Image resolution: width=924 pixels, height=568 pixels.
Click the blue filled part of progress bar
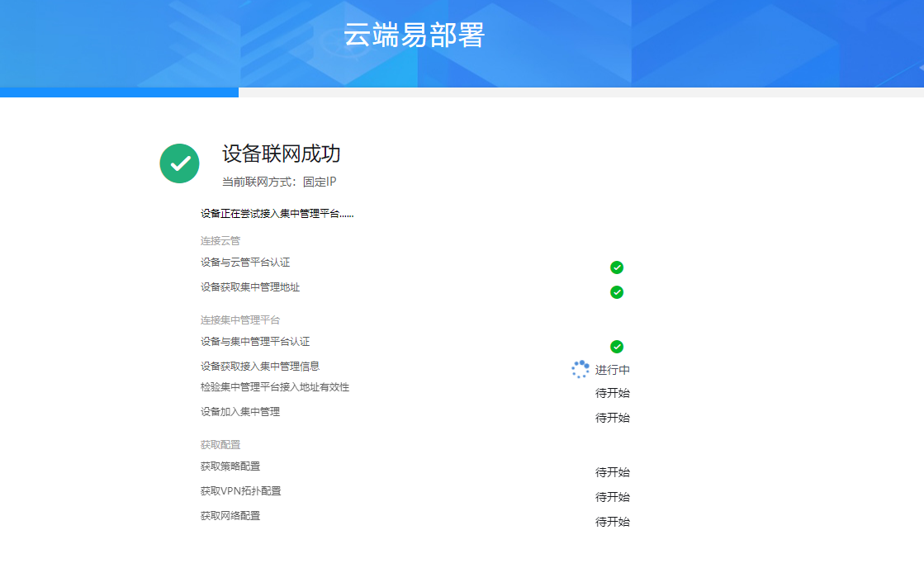pos(119,92)
